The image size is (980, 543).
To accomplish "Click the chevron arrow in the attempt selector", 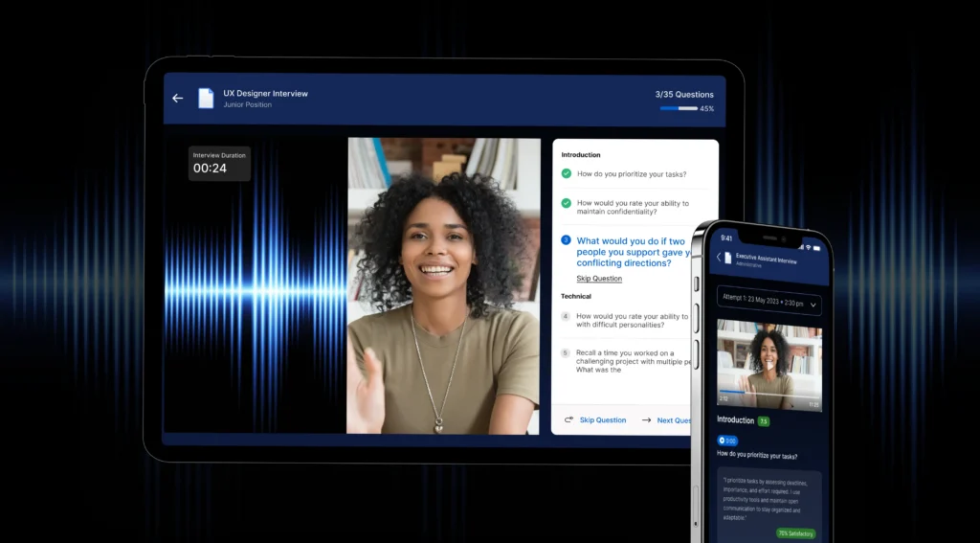I will 813,305.
